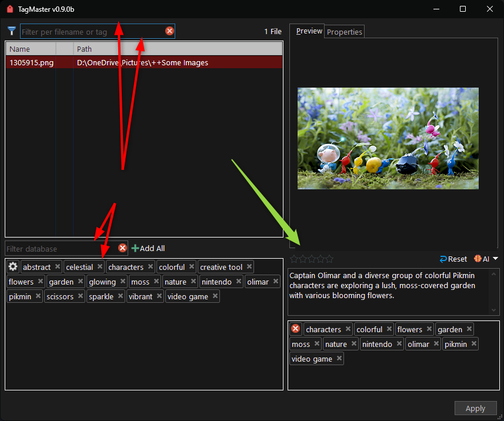Expand the AI dropdown arrow
The image size is (504, 421).
click(x=495, y=259)
